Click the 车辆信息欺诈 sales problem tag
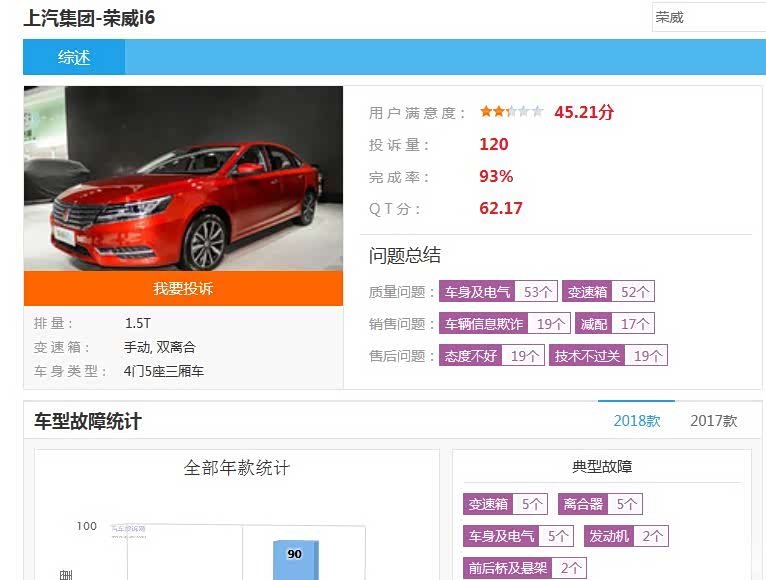 pos(504,324)
